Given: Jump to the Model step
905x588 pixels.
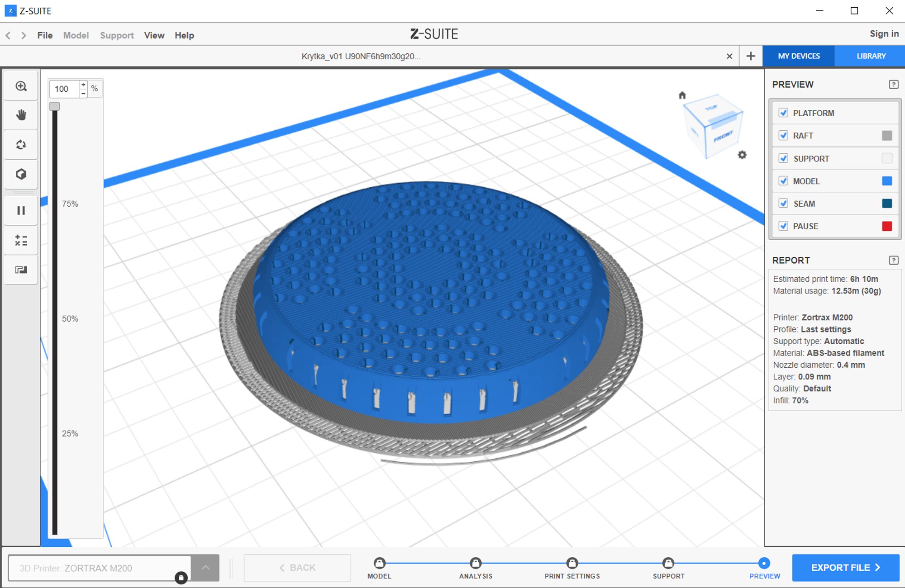Looking at the screenshot, I should coord(379,563).
